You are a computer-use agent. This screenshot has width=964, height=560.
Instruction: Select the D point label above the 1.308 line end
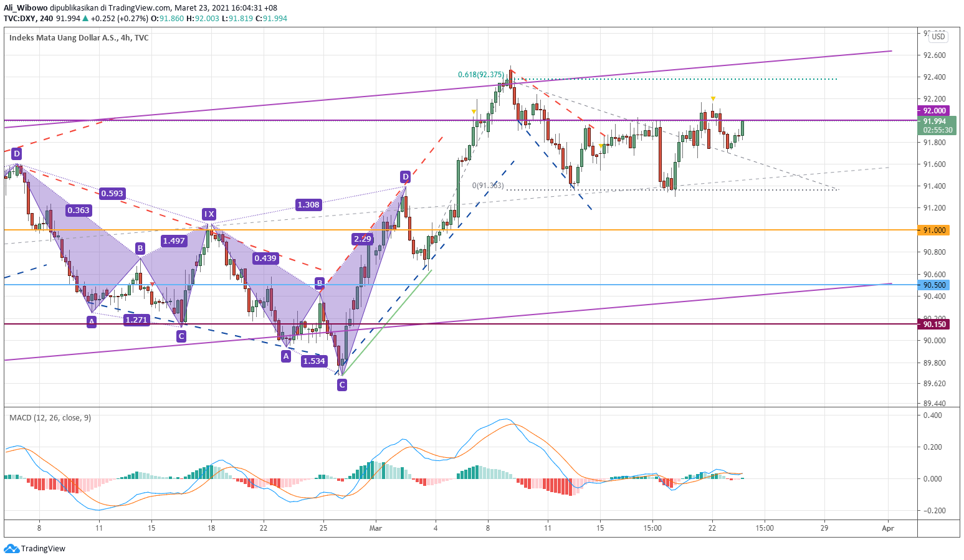[x=405, y=177]
